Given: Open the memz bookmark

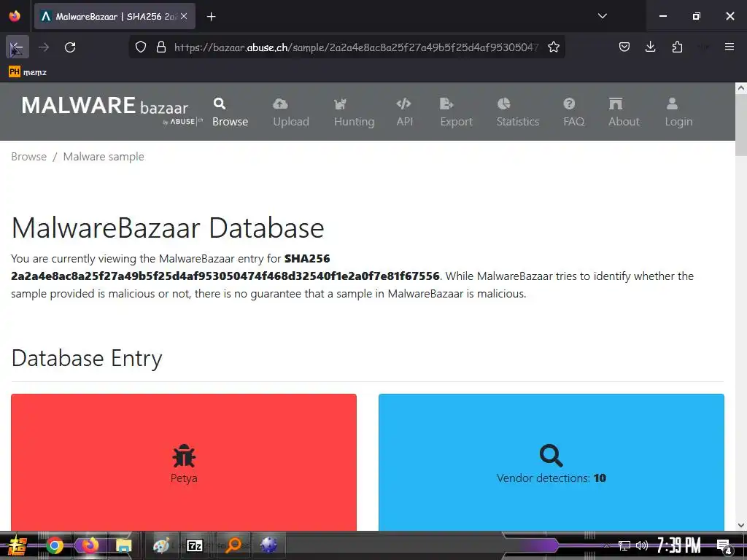Looking at the screenshot, I should 28,72.
